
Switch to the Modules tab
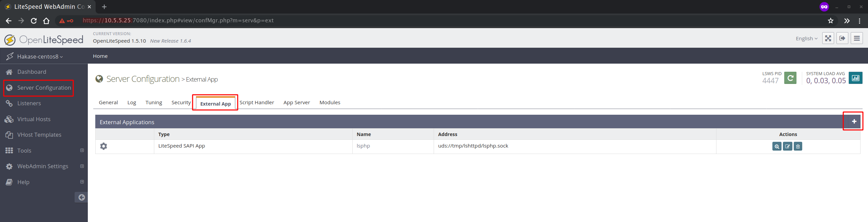point(330,103)
